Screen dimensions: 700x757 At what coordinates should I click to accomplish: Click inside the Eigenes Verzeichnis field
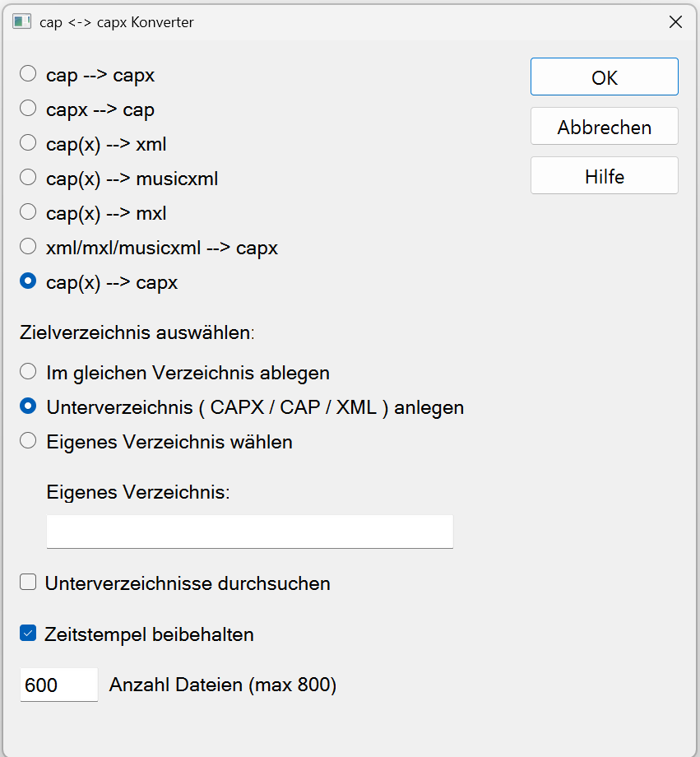click(249, 531)
